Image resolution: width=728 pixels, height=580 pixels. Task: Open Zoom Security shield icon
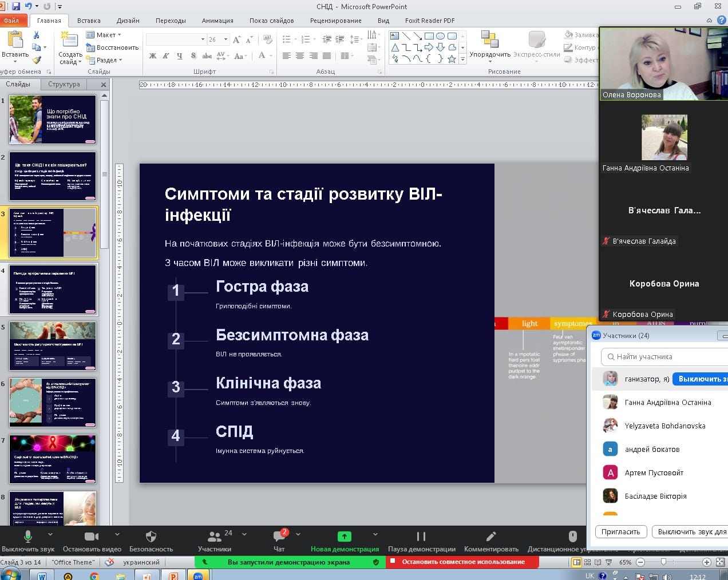[x=151, y=536]
